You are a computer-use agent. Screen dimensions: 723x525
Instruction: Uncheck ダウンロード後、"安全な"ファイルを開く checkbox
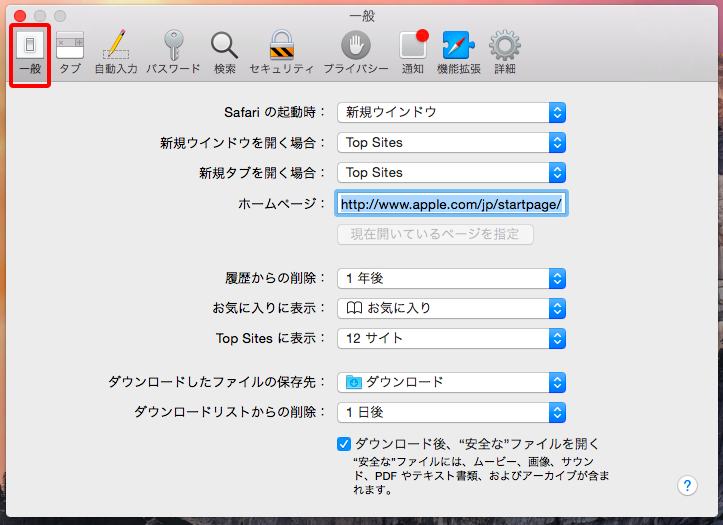344,444
